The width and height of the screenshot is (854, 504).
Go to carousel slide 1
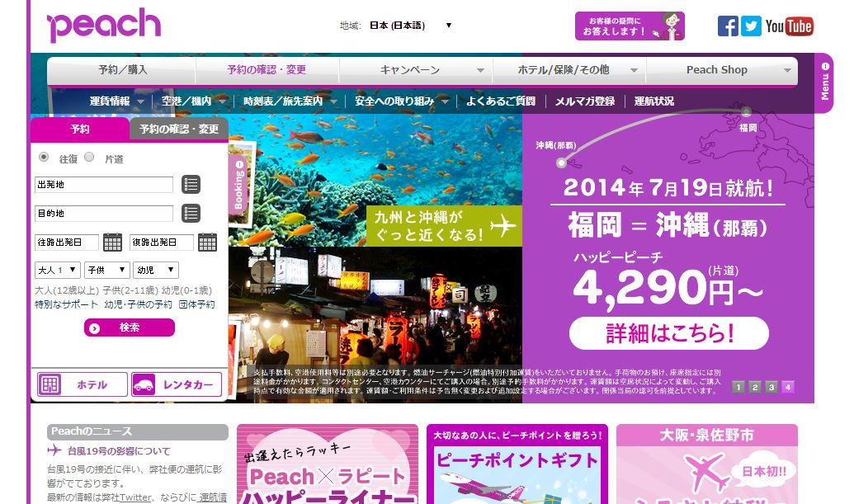coord(738,387)
